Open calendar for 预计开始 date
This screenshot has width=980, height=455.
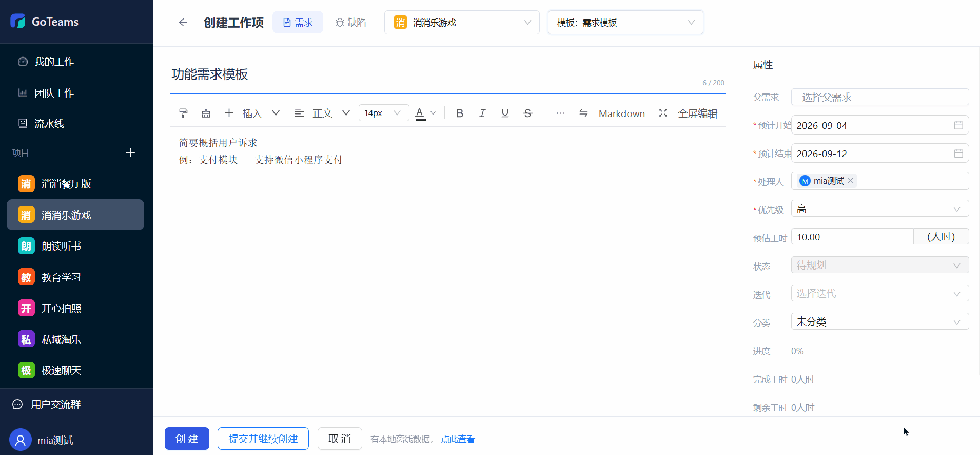pos(958,125)
